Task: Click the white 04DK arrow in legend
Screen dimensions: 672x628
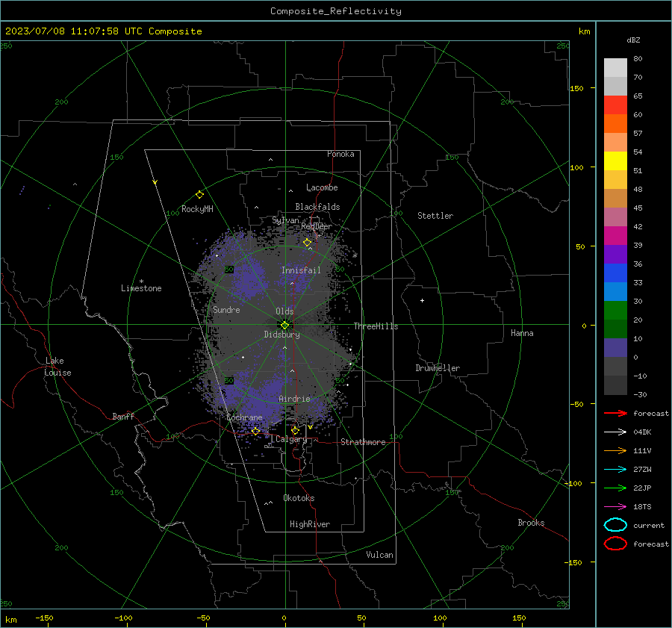Action: point(615,432)
